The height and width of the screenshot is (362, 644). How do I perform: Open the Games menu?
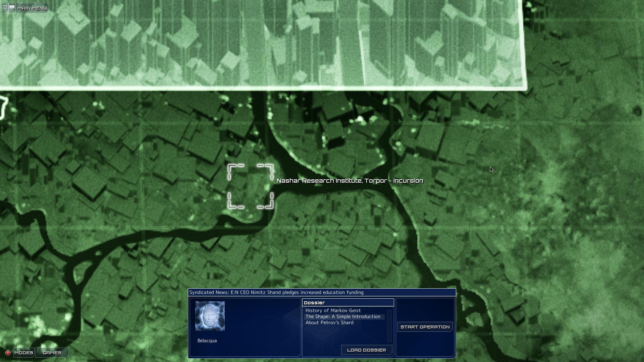pos(52,353)
